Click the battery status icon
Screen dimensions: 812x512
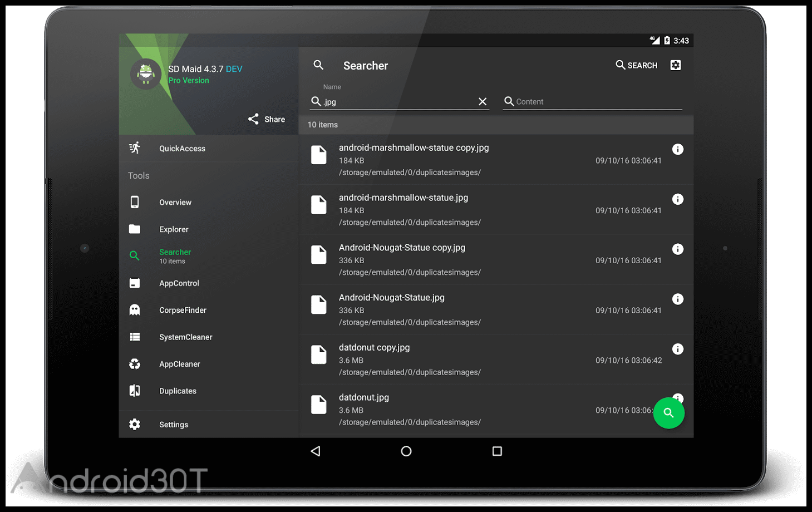pos(667,40)
